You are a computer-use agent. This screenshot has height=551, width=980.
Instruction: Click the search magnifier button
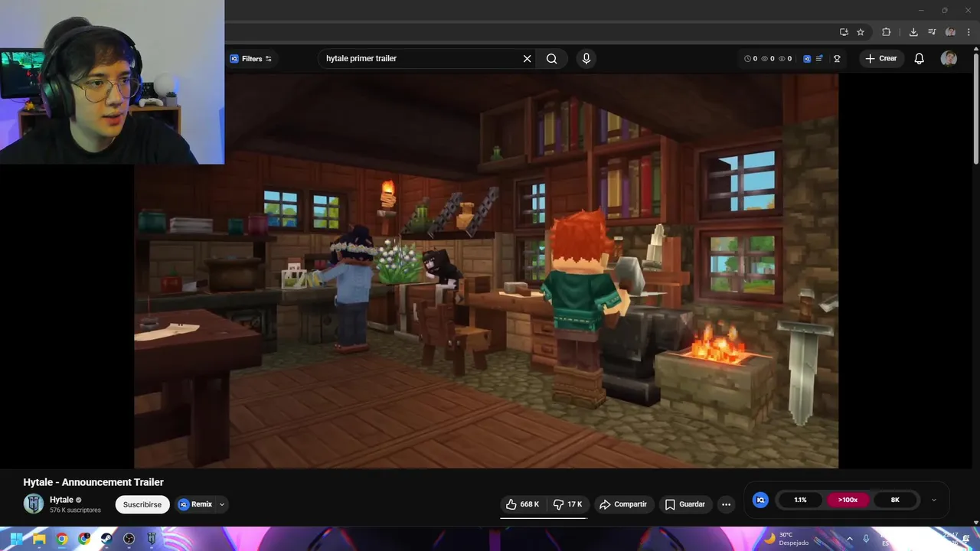551,58
